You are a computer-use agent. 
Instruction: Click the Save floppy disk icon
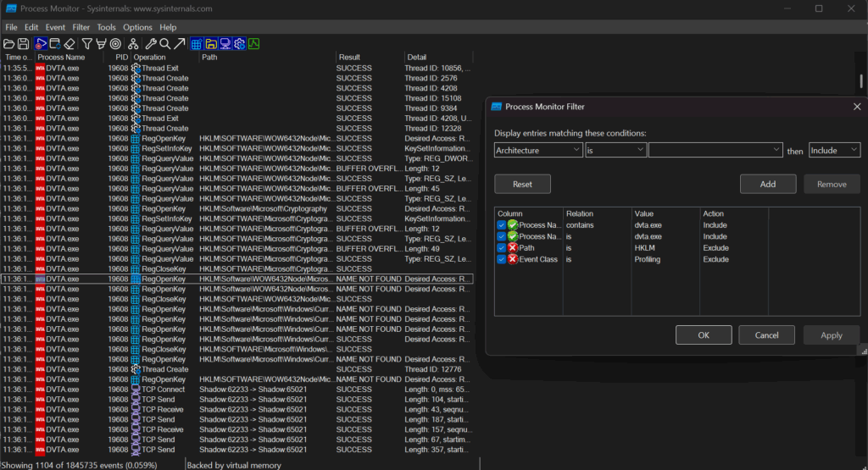(22, 43)
